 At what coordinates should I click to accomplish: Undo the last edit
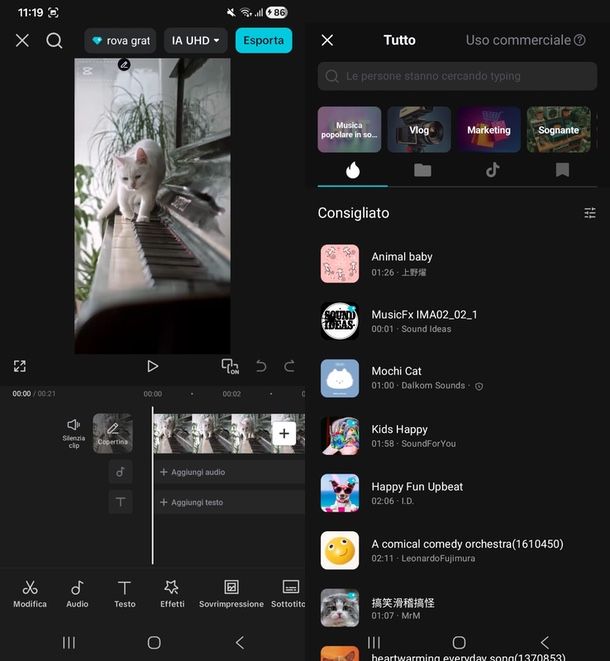261,366
